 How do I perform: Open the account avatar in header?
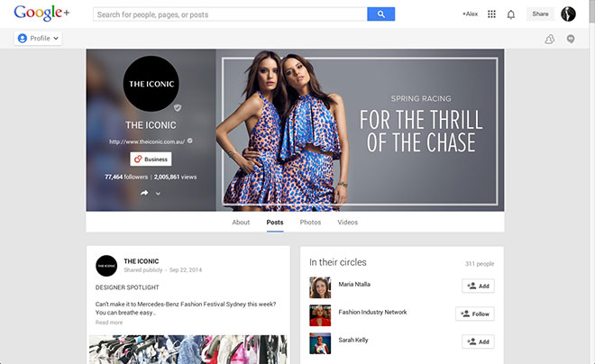pos(568,14)
